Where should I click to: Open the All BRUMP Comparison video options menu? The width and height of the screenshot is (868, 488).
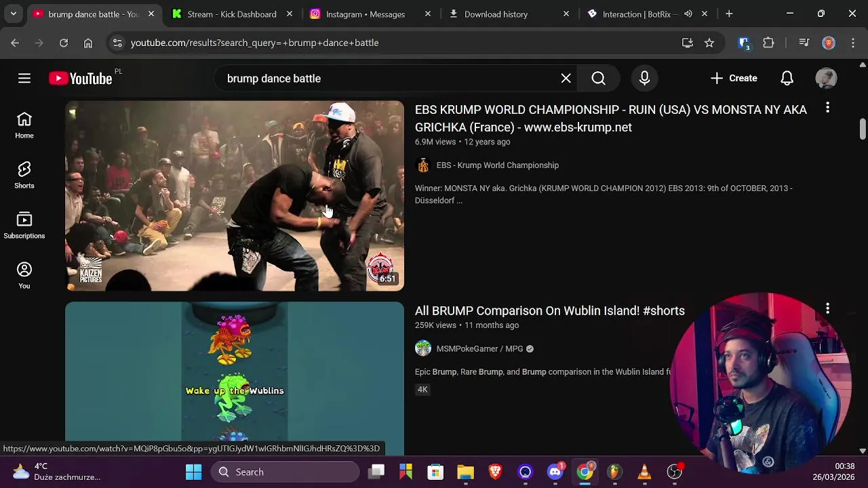[x=827, y=309]
